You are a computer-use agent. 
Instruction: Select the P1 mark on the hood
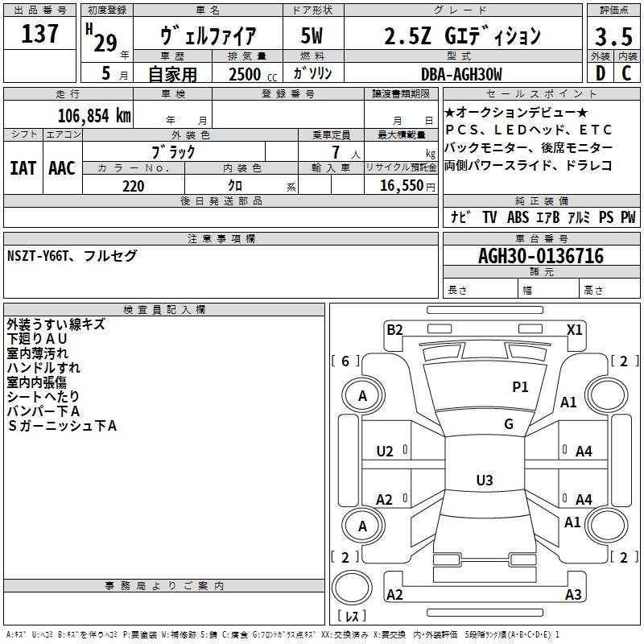click(x=520, y=386)
